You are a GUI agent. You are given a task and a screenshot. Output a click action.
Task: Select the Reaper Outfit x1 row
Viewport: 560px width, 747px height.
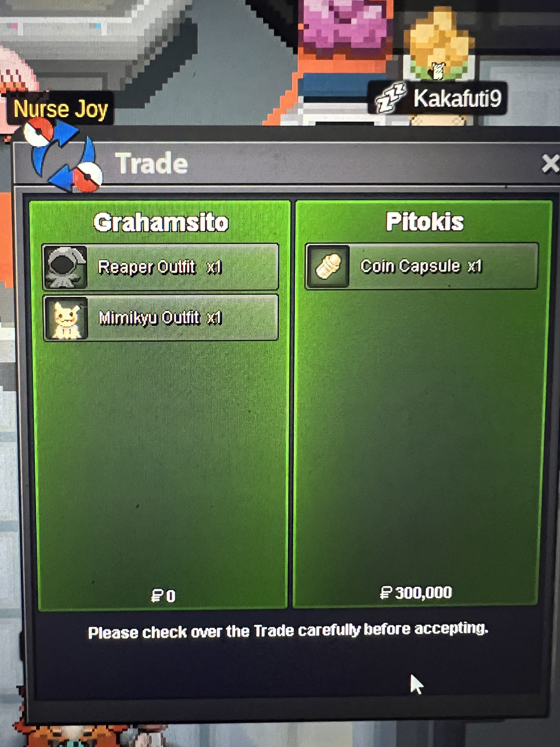(160, 267)
